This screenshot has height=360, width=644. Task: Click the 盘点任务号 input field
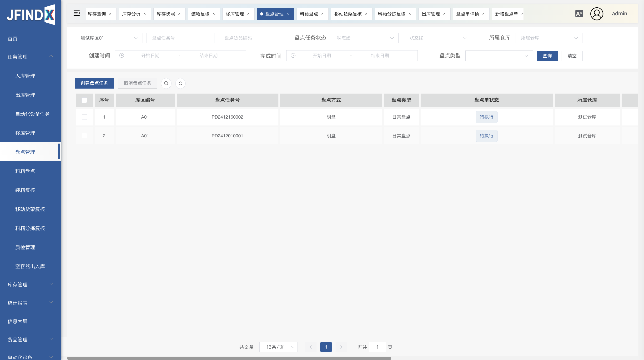pyautogui.click(x=180, y=38)
